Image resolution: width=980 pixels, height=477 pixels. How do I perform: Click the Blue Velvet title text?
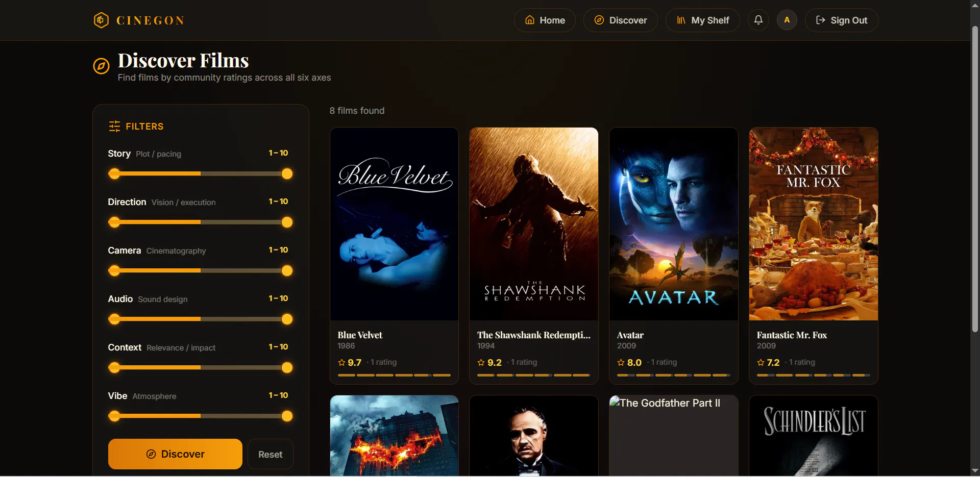click(360, 335)
